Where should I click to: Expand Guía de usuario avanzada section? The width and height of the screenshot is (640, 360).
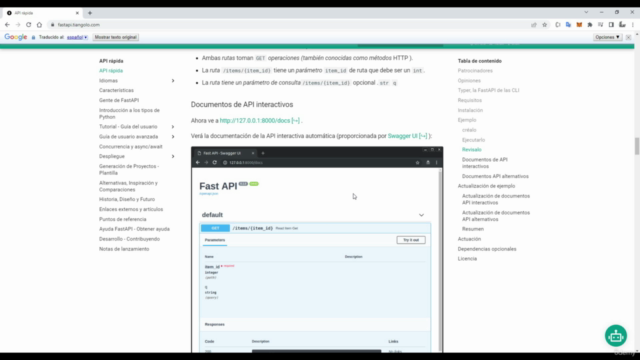click(173, 137)
